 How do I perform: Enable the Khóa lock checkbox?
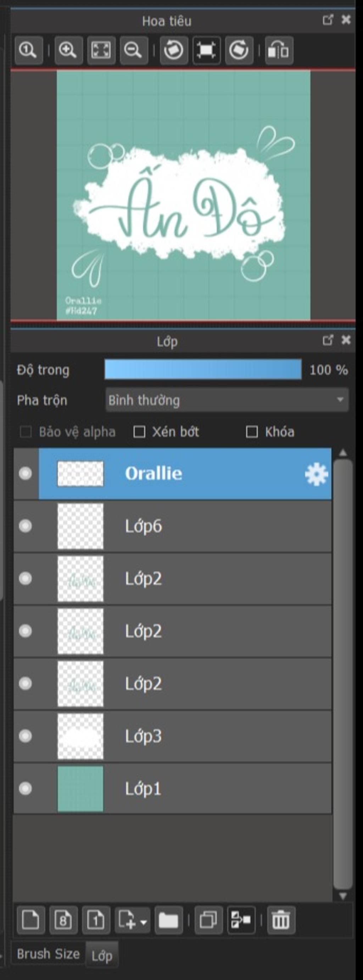click(252, 432)
